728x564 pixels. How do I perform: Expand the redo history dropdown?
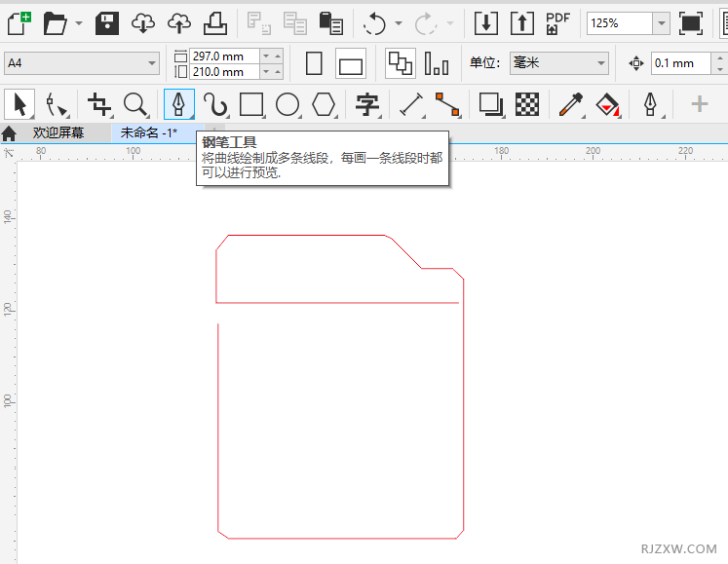coord(449,22)
